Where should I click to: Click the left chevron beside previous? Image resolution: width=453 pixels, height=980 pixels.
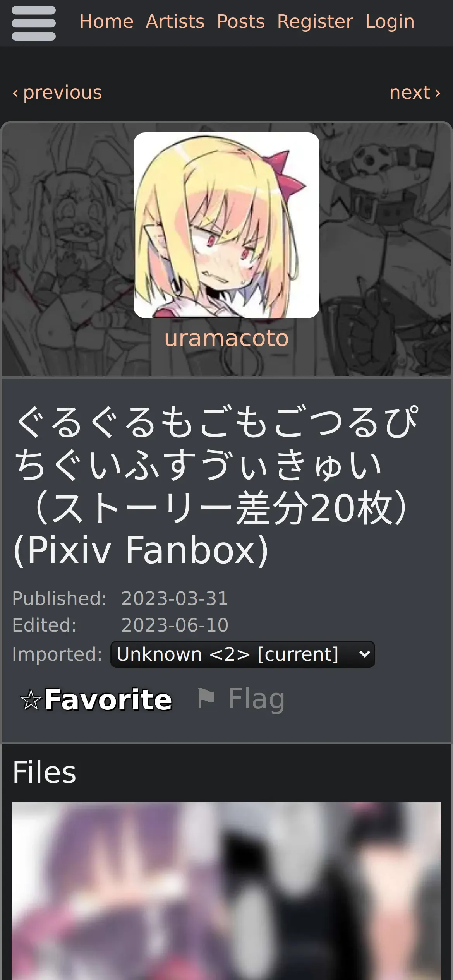point(15,93)
